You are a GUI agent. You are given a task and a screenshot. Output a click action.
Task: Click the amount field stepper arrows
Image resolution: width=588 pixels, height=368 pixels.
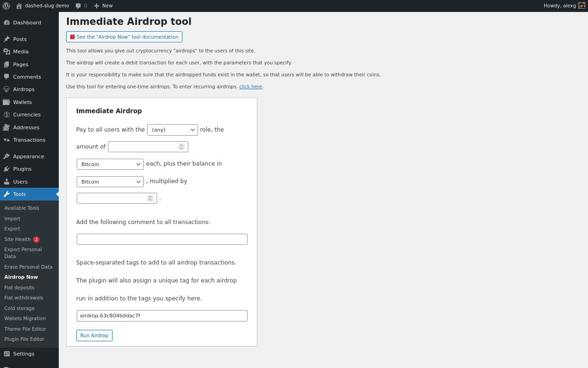[x=181, y=147]
